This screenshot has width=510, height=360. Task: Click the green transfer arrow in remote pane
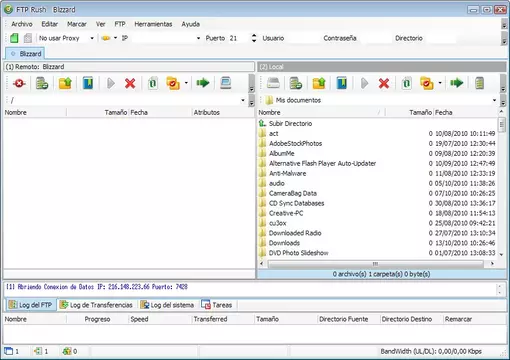(203, 83)
